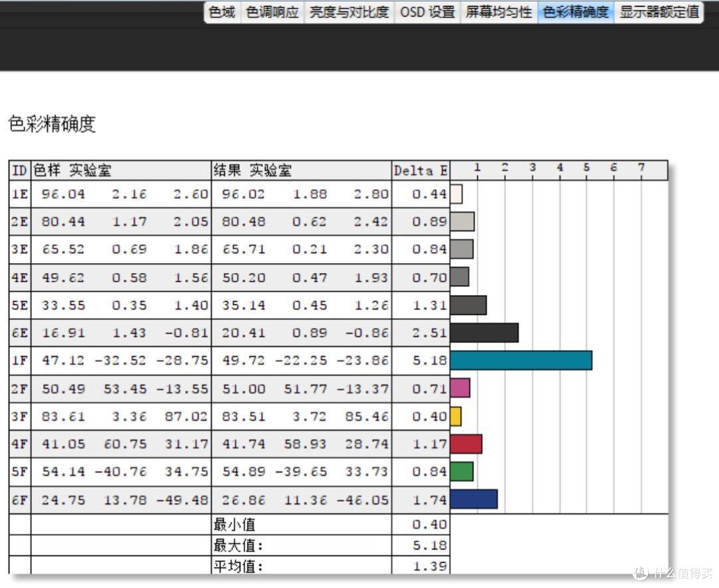The height and width of the screenshot is (588, 719).
Task: Click the Delta E column header
Action: point(421,170)
